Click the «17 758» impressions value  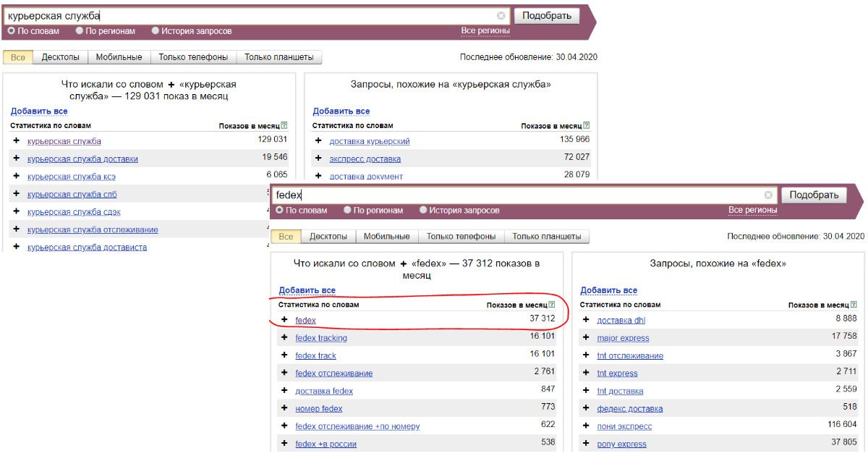tap(844, 337)
